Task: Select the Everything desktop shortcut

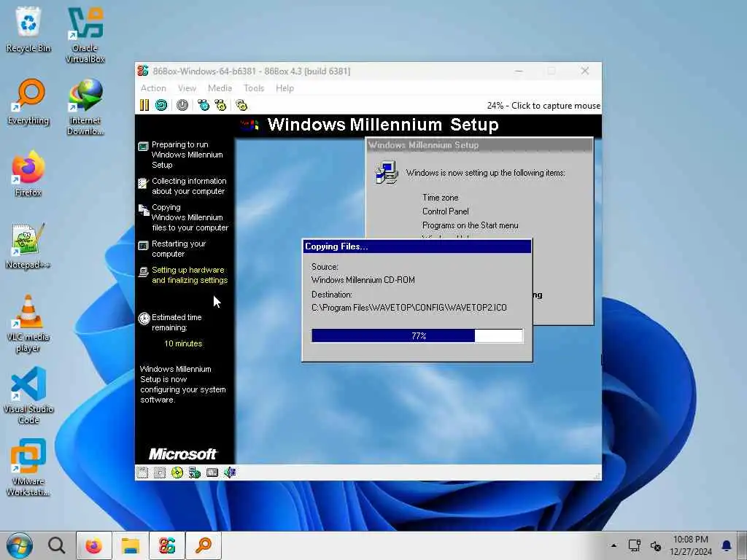Action: (28, 102)
